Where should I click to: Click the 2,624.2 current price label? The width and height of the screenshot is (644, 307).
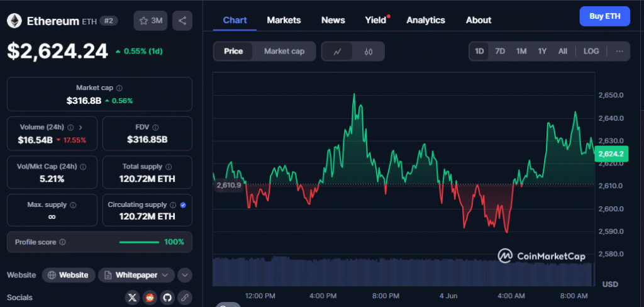[x=611, y=154]
